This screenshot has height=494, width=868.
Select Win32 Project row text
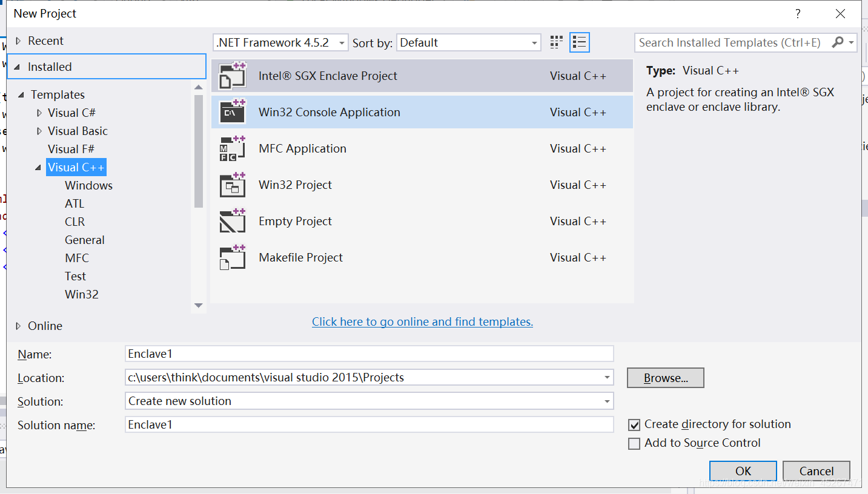coord(295,185)
